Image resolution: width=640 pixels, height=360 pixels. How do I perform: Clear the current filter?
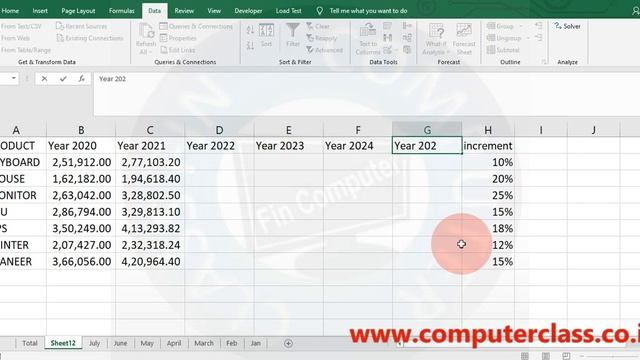318,26
